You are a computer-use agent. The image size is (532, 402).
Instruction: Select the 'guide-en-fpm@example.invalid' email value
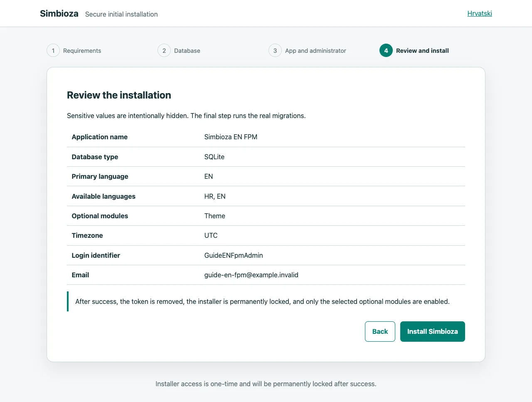pos(251,275)
